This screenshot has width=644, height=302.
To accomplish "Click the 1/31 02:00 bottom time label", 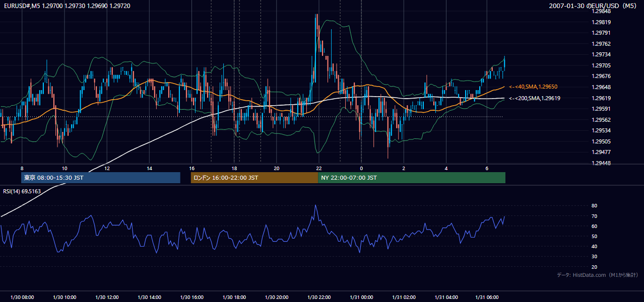I will point(403,297).
